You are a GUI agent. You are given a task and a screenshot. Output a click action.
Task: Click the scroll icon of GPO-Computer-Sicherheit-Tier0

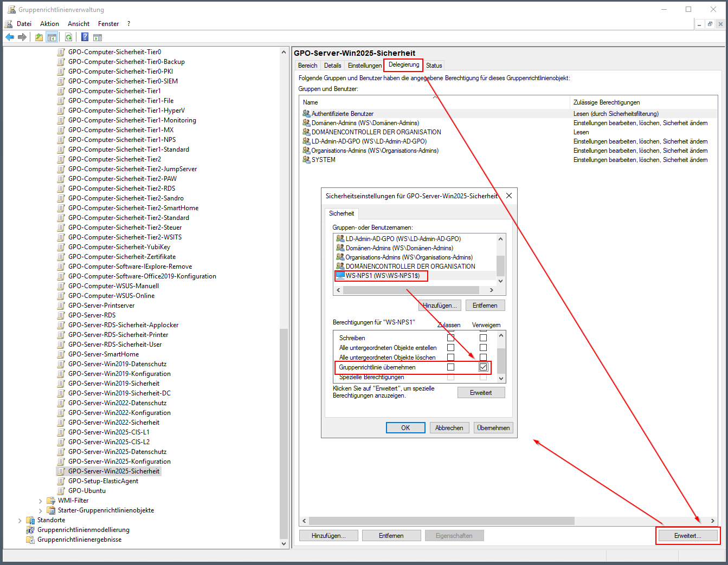tap(61, 52)
